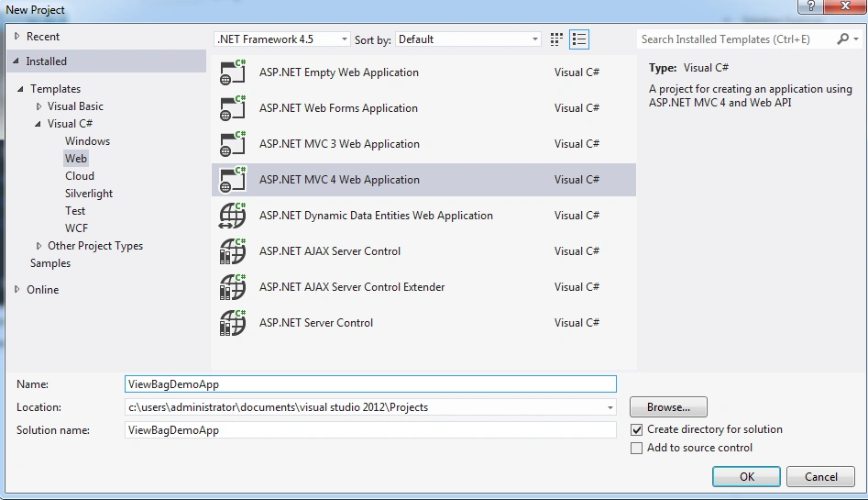Open the Sort by Default dropdown
The image size is (868, 500).
pos(467,39)
